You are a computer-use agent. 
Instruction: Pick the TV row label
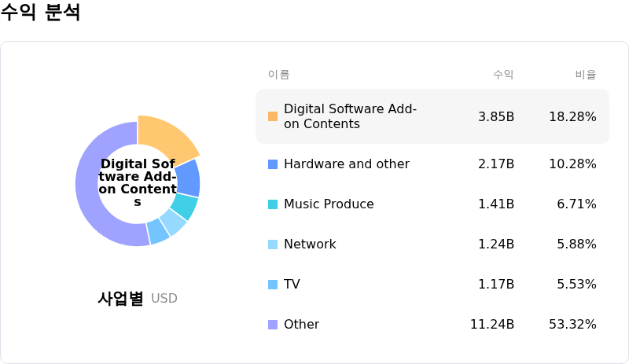(292, 285)
